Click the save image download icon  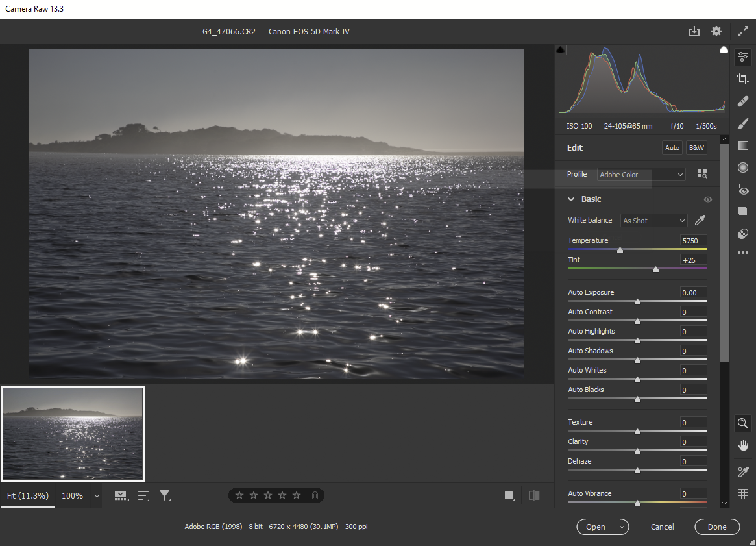(694, 31)
